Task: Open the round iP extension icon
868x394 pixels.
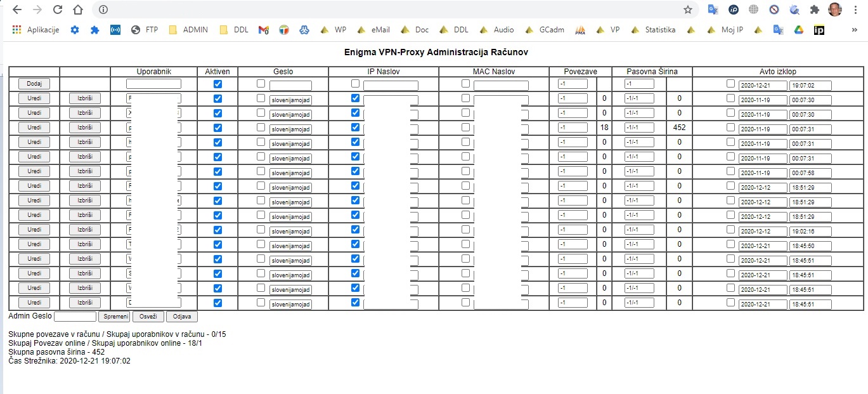Action: [734, 10]
